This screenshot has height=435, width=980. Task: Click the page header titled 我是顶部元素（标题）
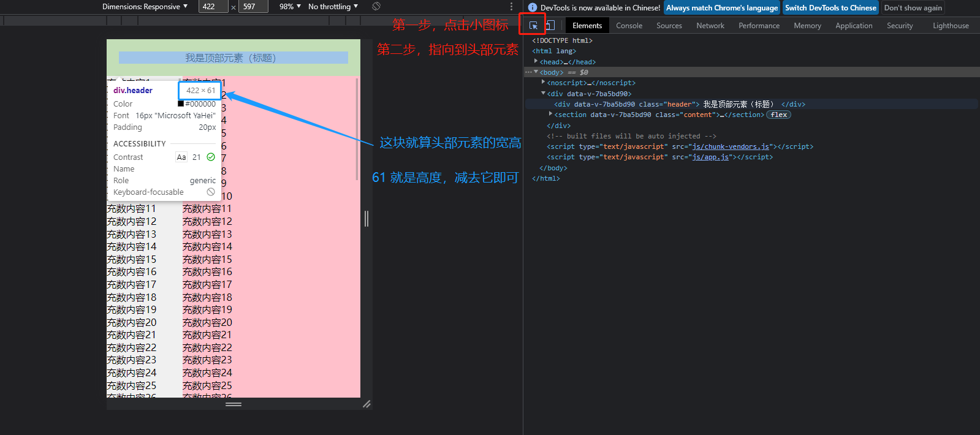[233, 58]
